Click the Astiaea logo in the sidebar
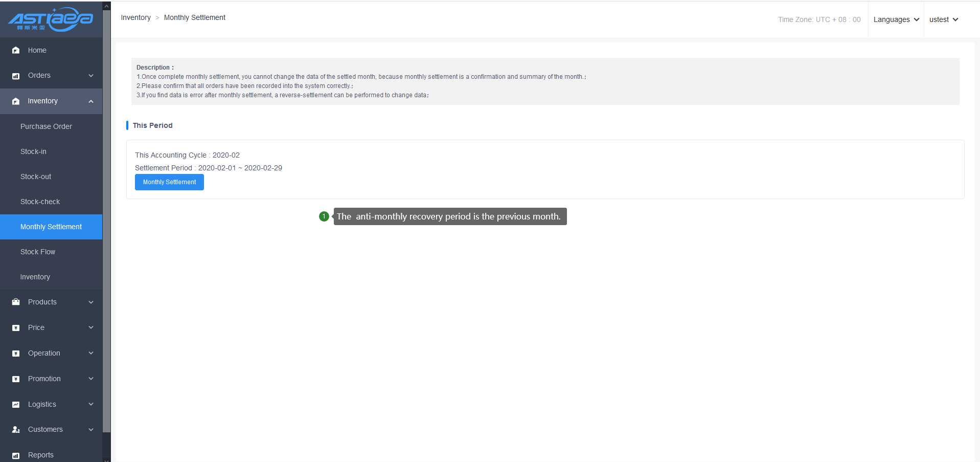Image resolution: width=980 pixels, height=462 pixels. [51, 19]
